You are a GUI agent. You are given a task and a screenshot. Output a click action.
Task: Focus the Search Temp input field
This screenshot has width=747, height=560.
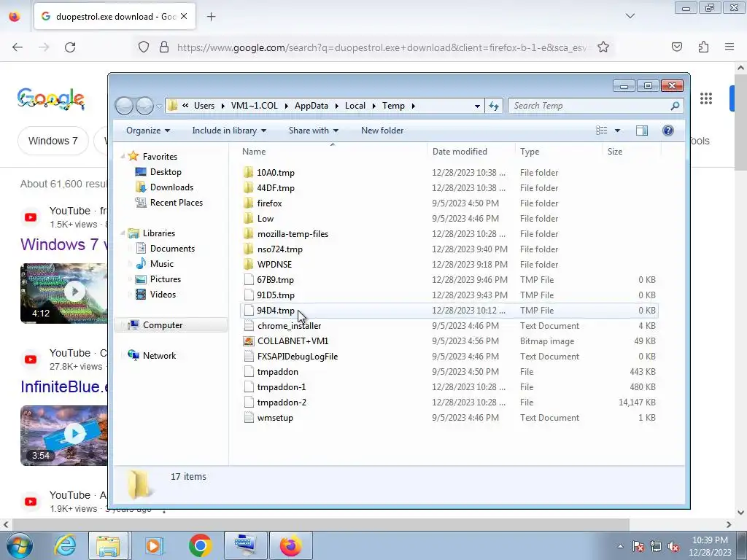click(x=589, y=106)
